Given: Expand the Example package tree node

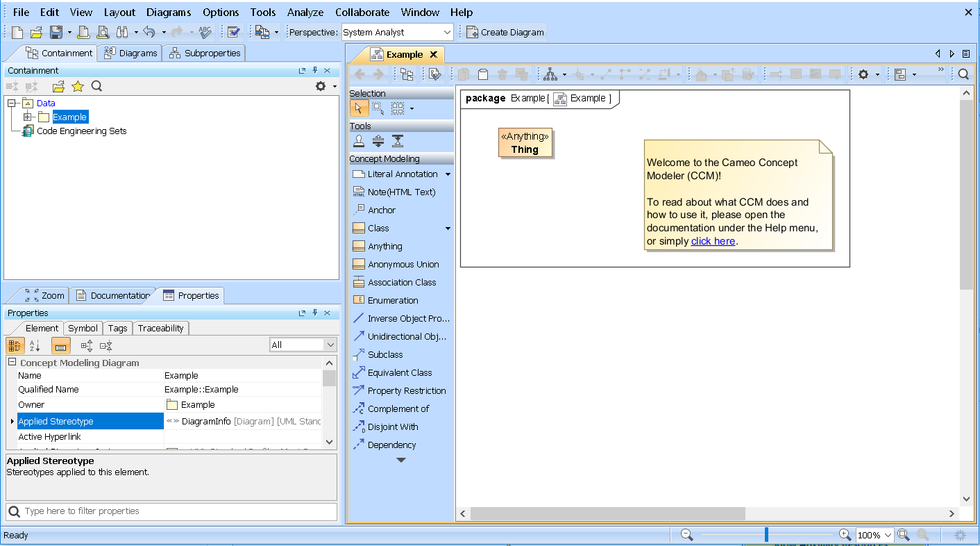Looking at the screenshot, I should (x=28, y=117).
